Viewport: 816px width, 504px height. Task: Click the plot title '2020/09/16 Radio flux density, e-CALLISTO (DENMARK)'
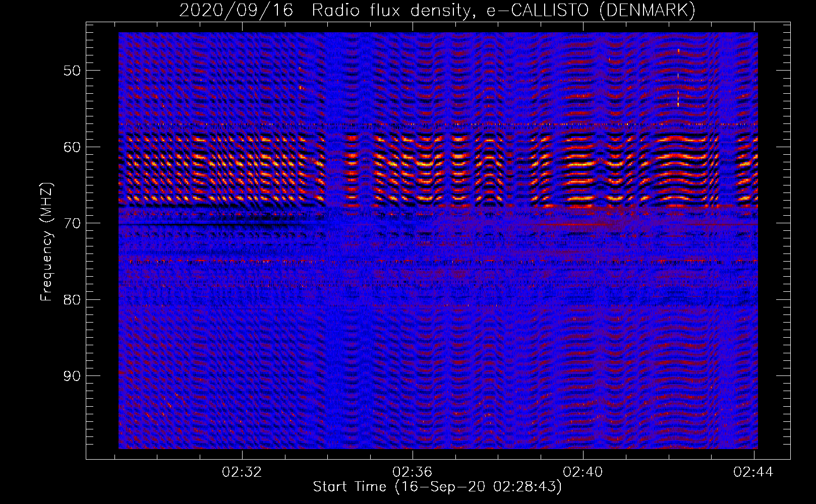(437, 11)
